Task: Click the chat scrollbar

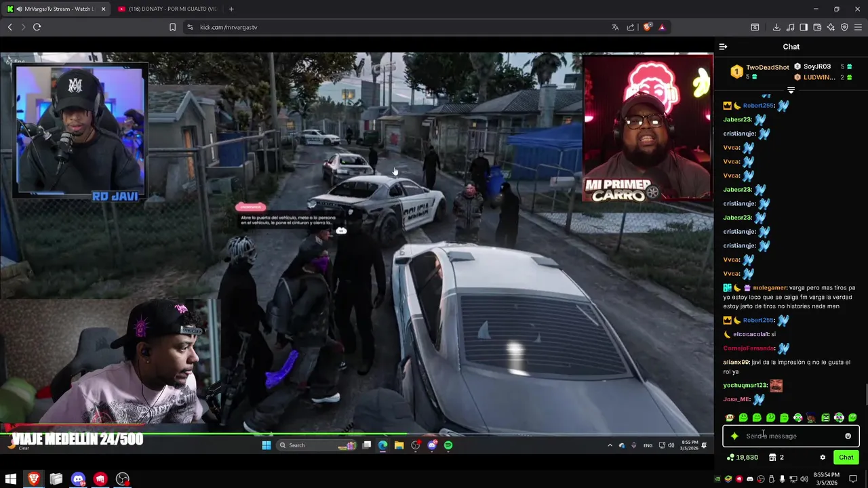Action: [x=865, y=393]
